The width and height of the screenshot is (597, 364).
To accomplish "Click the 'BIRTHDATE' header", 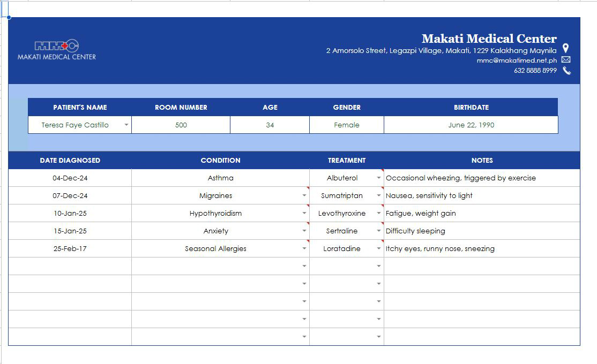I will click(x=471, y=107).
